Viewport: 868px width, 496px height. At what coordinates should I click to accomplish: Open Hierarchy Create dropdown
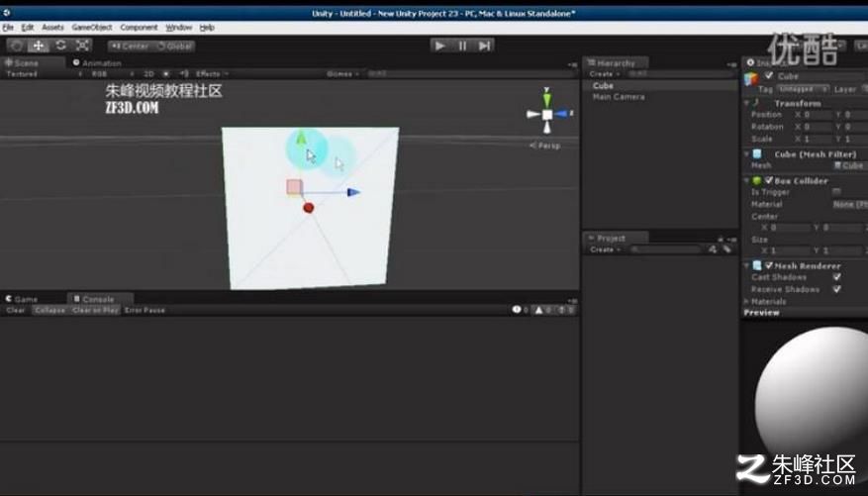click(605, 73)
